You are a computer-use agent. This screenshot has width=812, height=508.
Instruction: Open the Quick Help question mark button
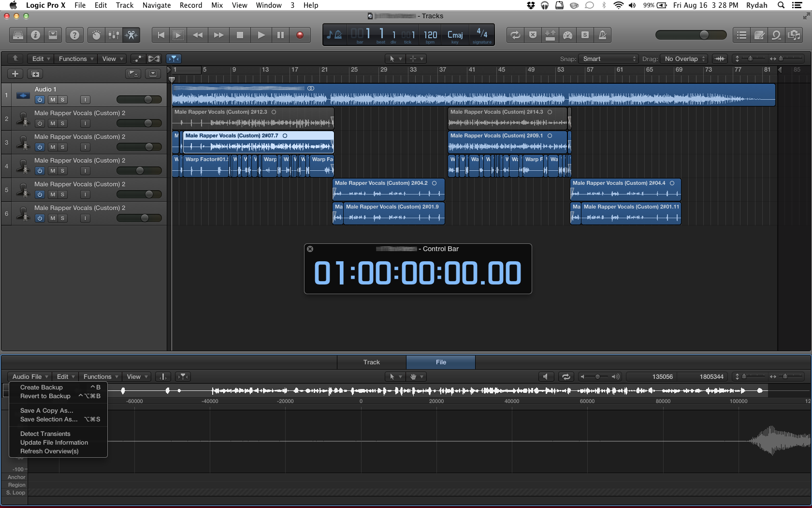pyautogui.click(x=74, y=35)
